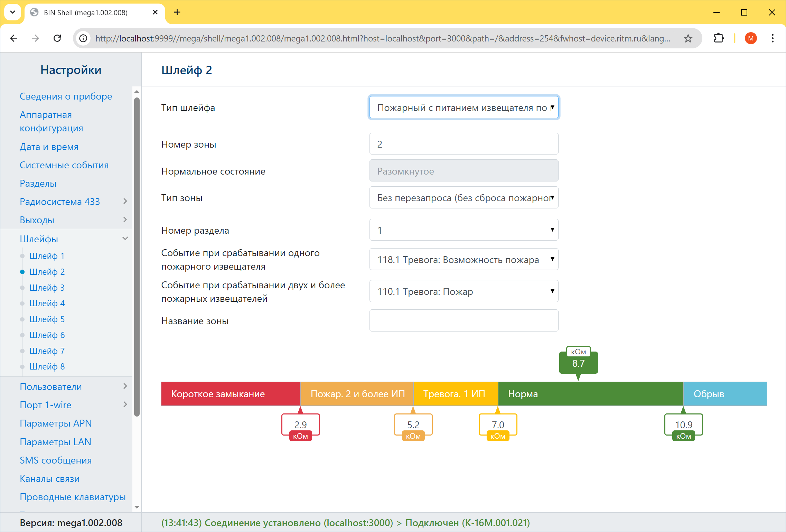Open a new browser tab
Screen dimensions: 786x532
[x=177, y=12]
